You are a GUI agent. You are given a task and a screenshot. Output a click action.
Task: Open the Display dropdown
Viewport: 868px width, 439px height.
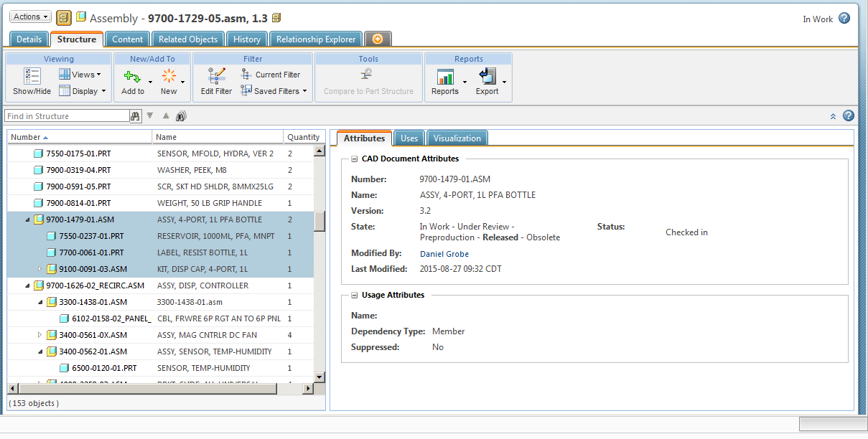(82, 91)
